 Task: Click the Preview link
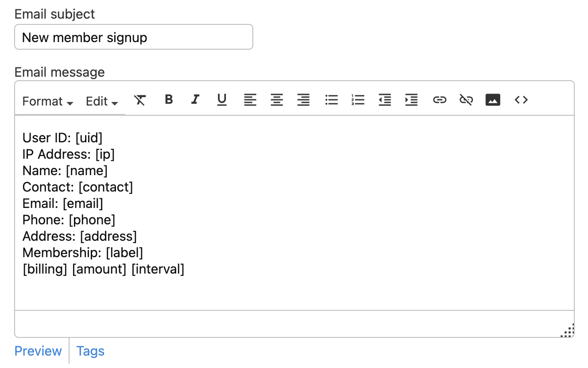pyautogui.click(x=38, y=351)
